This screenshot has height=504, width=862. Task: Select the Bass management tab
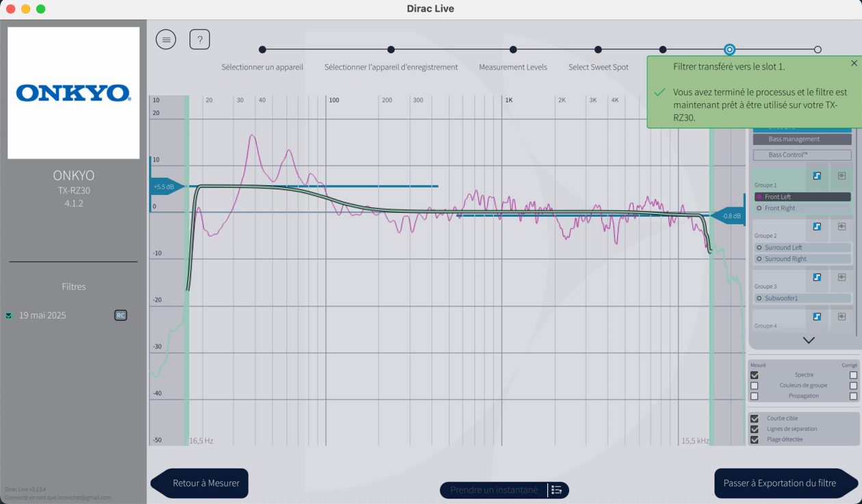(x=802, y=139)
